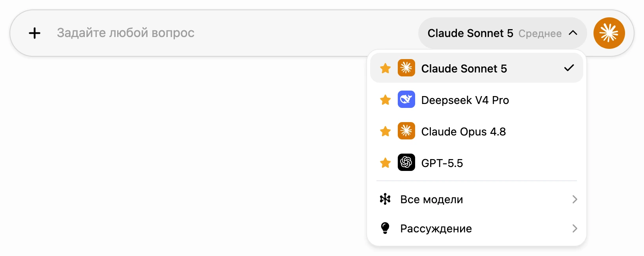Focus the Задайте любой вопрос input field

[233, 33]
